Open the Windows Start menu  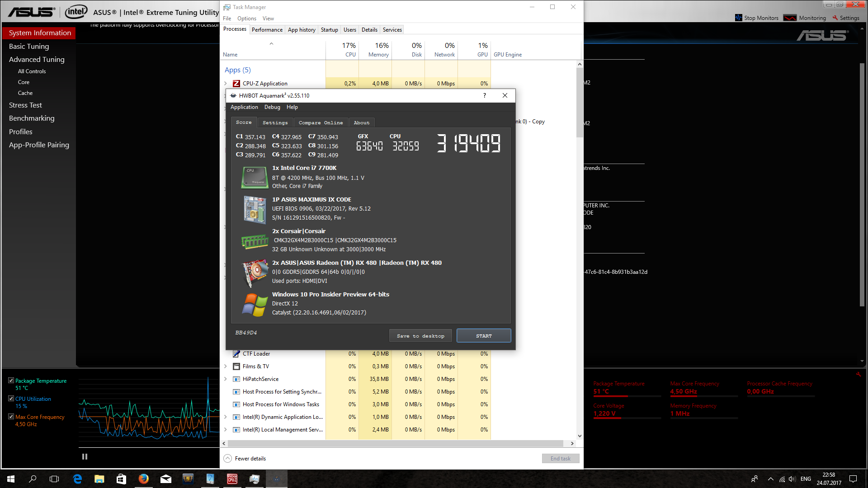point(11,479)
